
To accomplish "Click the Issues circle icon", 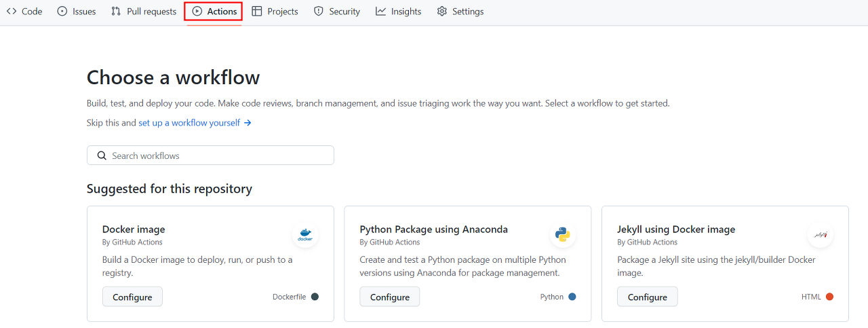I will (x=62, y=12).
